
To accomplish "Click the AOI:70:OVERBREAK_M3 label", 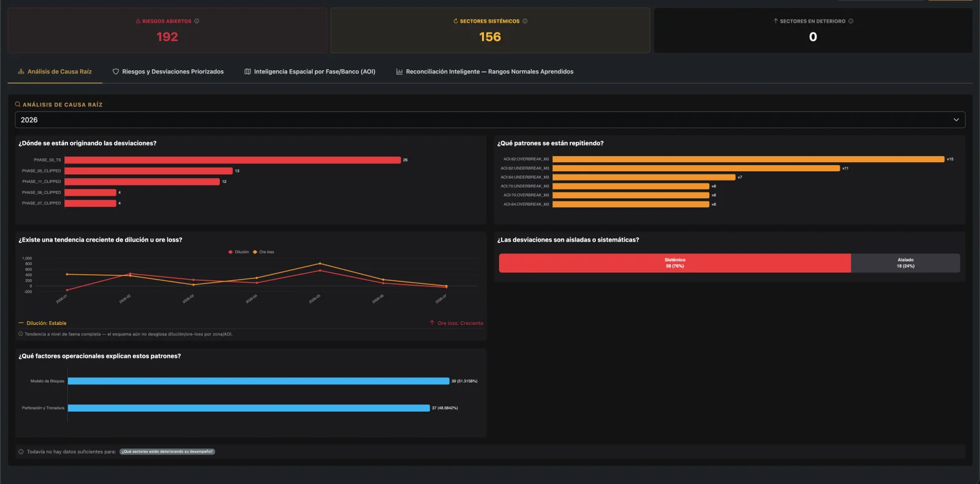I will [526, 195].
